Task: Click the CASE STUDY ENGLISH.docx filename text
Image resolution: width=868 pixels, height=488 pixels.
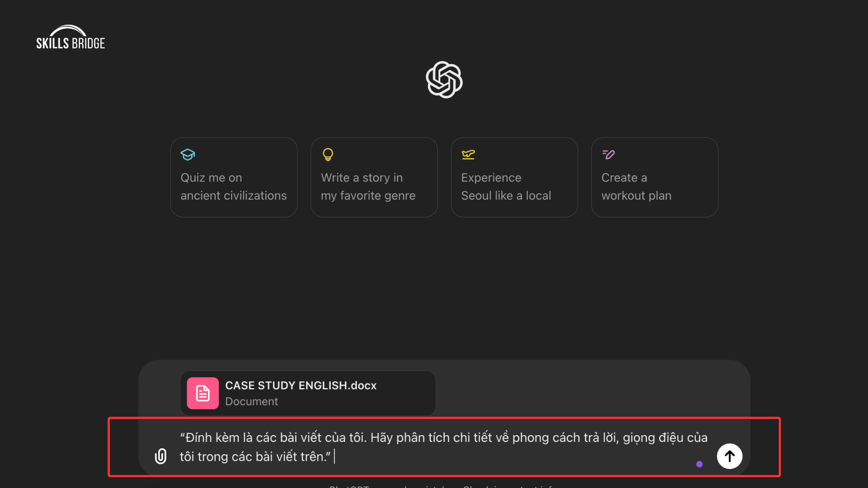Action: [x=301, y=385]
